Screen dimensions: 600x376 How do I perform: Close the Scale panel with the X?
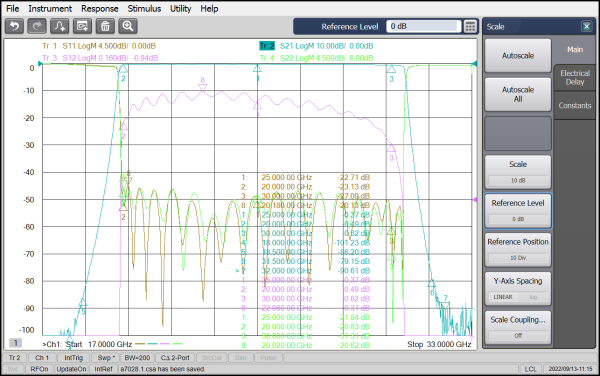[586, 26]
